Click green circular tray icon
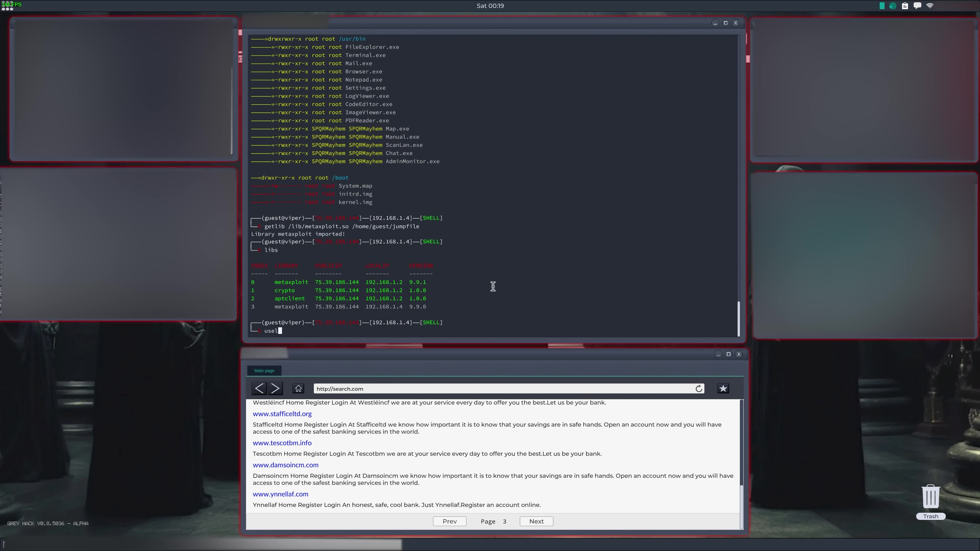980x551 pixels. (892, 6)
